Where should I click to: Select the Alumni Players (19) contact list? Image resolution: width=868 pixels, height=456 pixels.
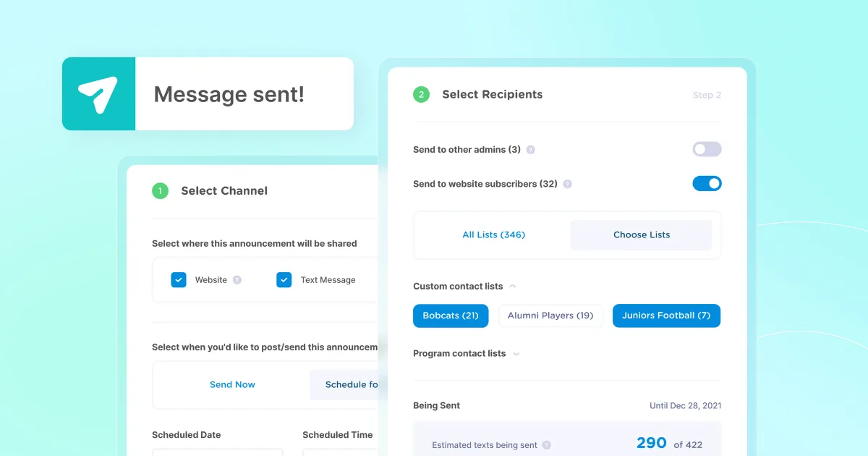(550, 316)
